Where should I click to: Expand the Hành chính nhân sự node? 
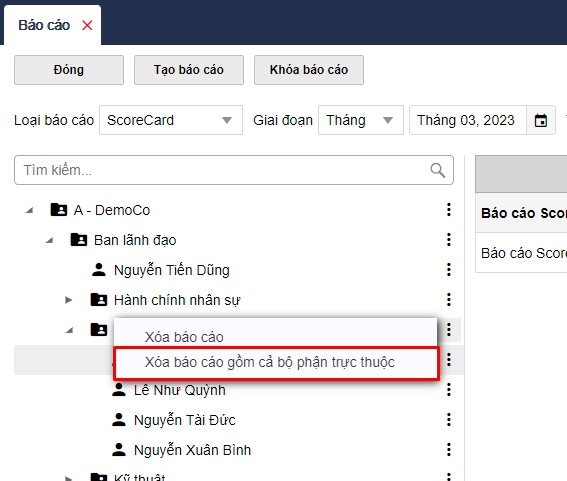click(x=68, y=300)
